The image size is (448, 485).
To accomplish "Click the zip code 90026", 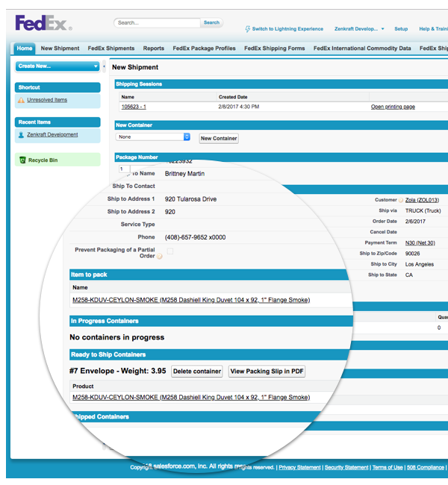I will click(x=413, y=254).
